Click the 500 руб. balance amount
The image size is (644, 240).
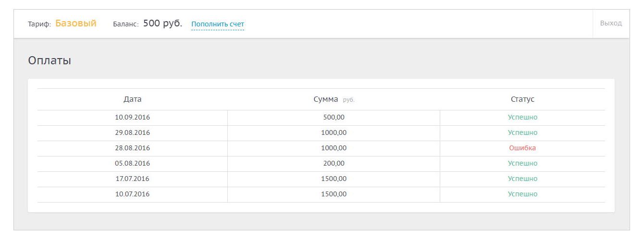tap(162, 23)
